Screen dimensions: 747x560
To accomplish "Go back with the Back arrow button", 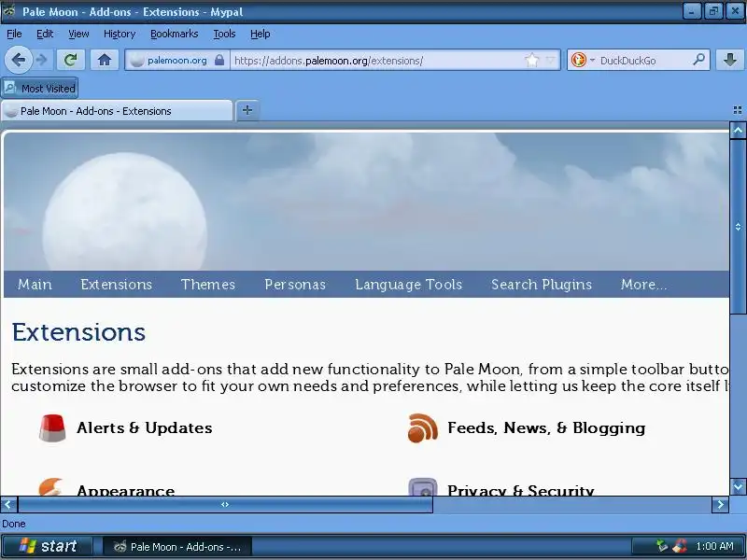I will 18,60.
